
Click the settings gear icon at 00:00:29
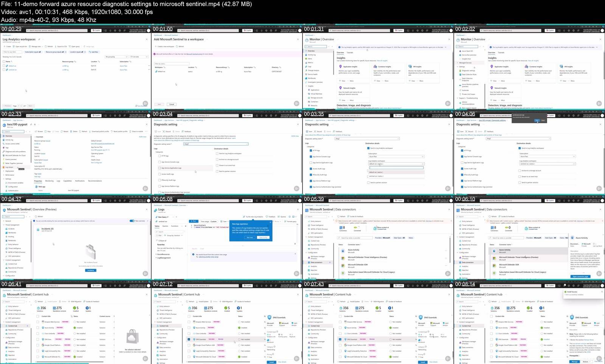(115, 31)
